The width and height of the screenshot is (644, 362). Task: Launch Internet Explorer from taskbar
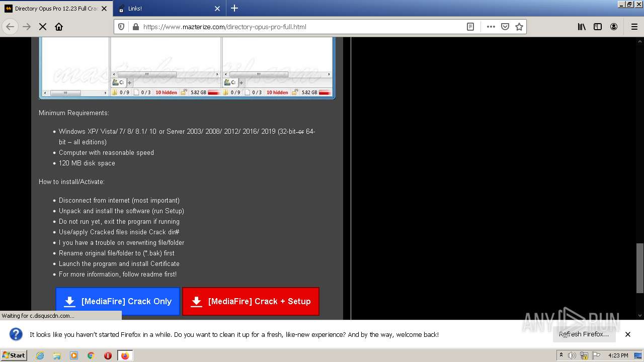[x=40, y=355]
